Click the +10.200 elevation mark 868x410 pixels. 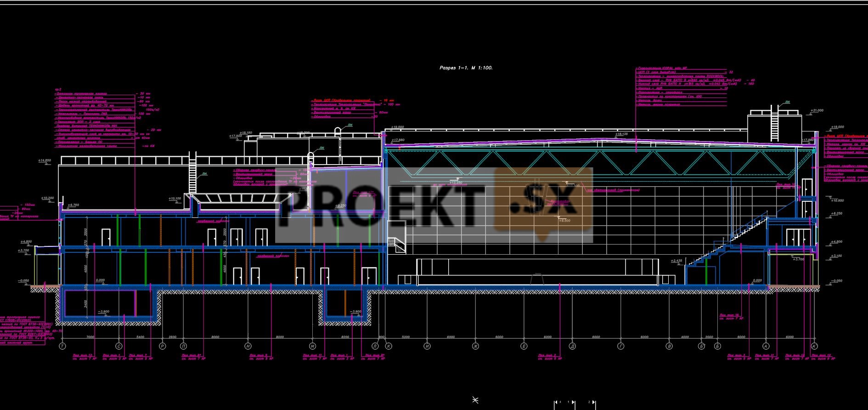pos(47,198)
